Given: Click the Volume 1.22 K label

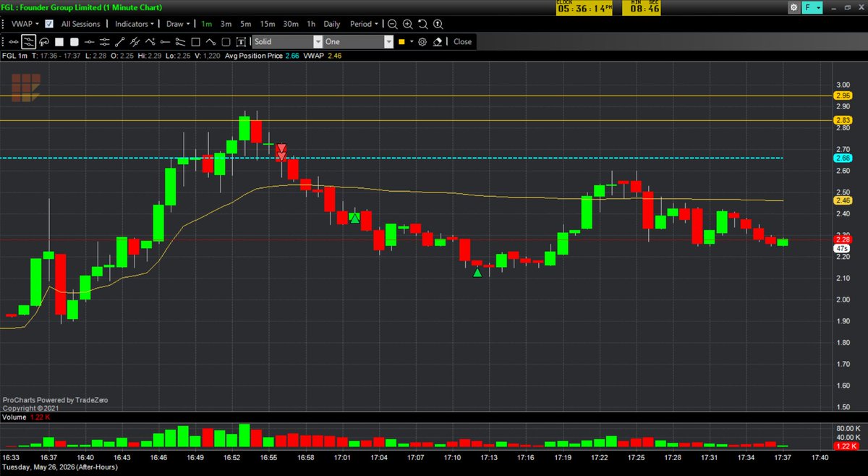Looking at the screenshot, I should 25,417.
